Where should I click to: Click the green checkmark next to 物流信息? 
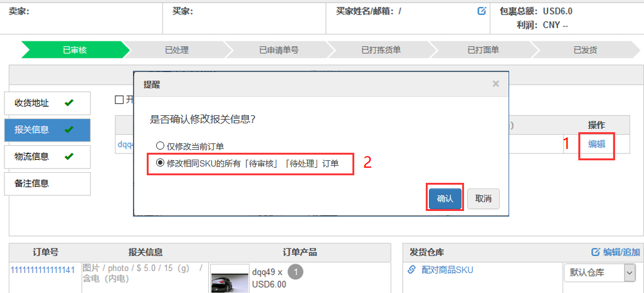69,156
